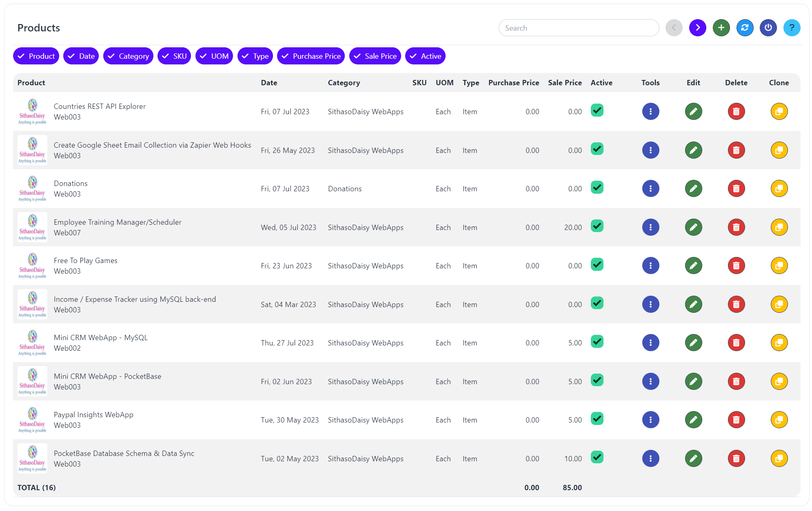This screenshot has height=511, width=812.
Task: Open Tools menu for PocketBase Database Schema row
Action: click(650, 459)
